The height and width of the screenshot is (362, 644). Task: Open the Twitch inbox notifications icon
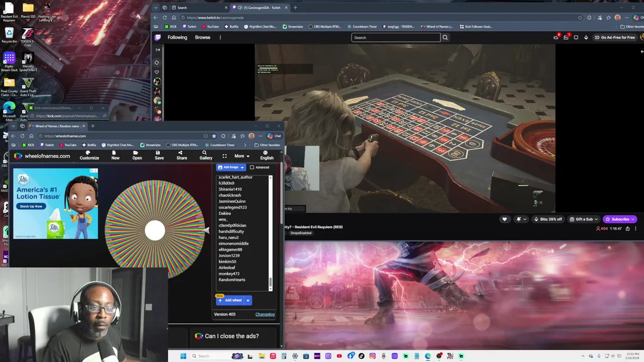(566, 37)
